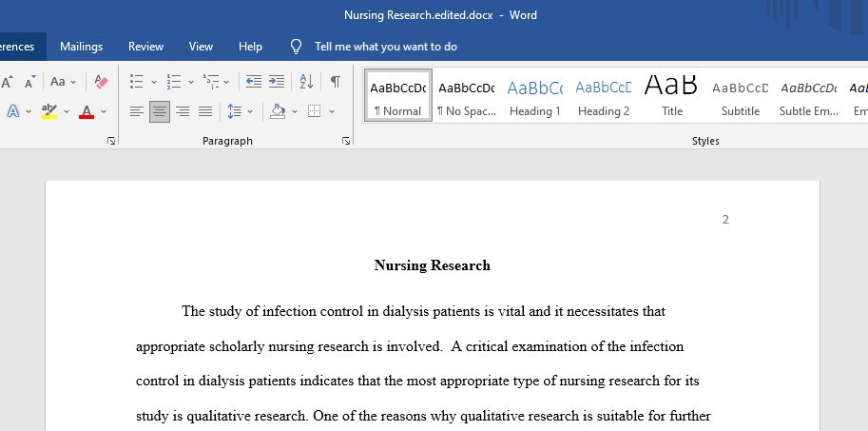The width and height of the screenshot is (868, 431).
Task: Apply the Heading 1 style
Action: (534, 95)
